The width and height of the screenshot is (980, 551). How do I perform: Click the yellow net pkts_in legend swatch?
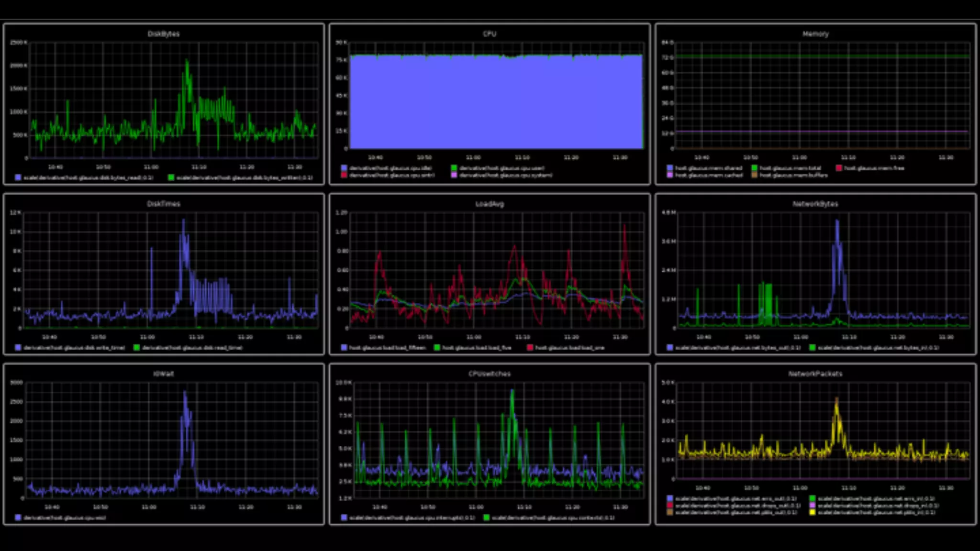[x=812, y=512]
